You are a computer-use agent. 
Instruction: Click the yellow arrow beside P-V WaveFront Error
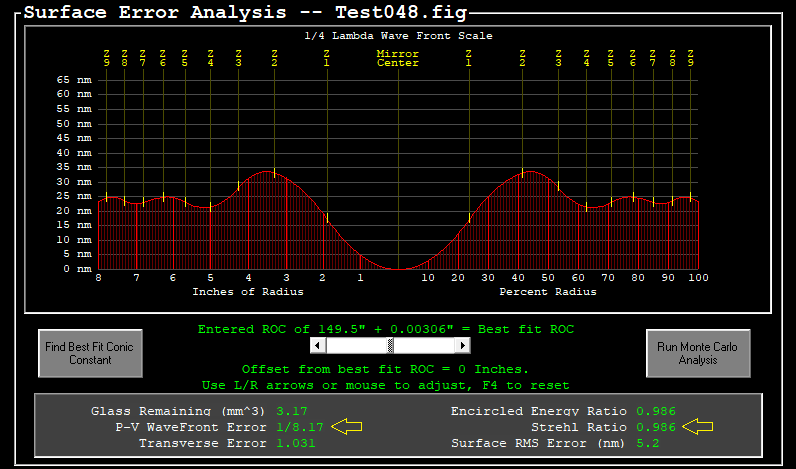click(346, 427)
